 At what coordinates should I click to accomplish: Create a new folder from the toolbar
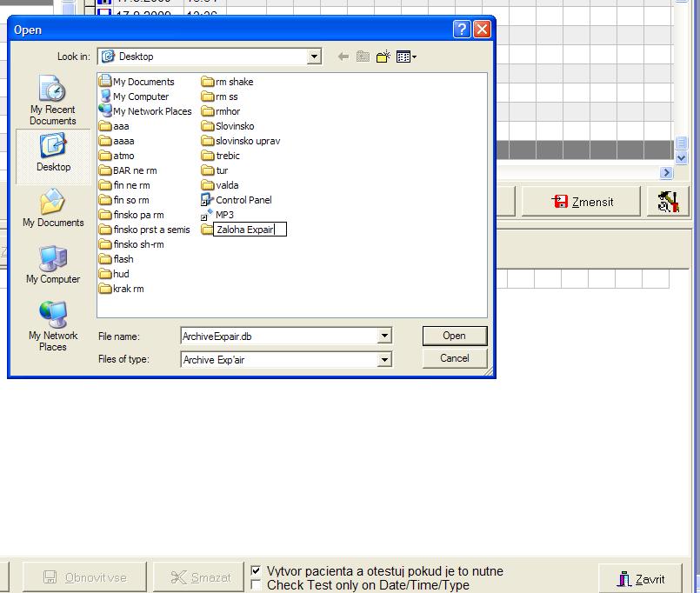click(x=383, y=57)
